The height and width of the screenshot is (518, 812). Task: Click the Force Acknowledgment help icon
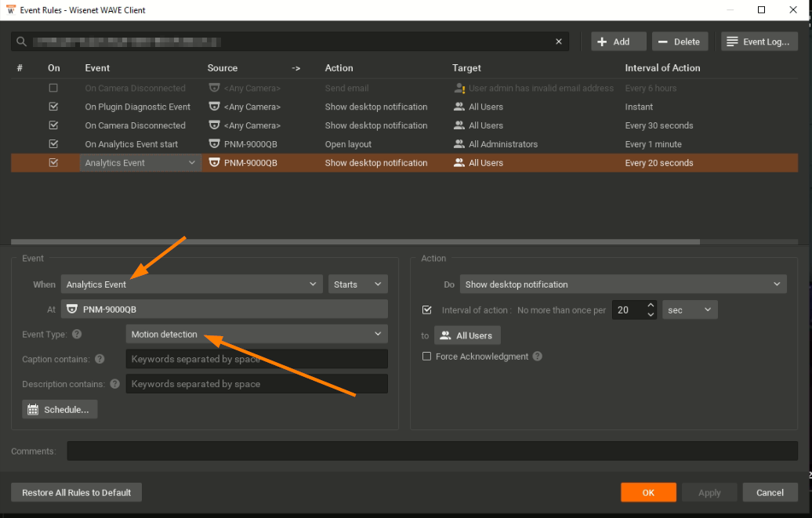tap(538, 357)
